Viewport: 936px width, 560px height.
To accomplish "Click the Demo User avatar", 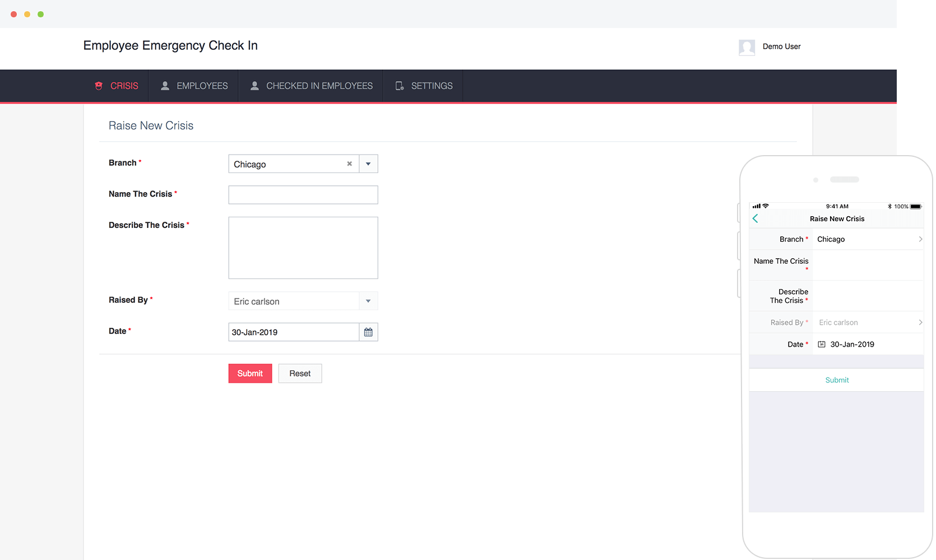I will [747, 47].
